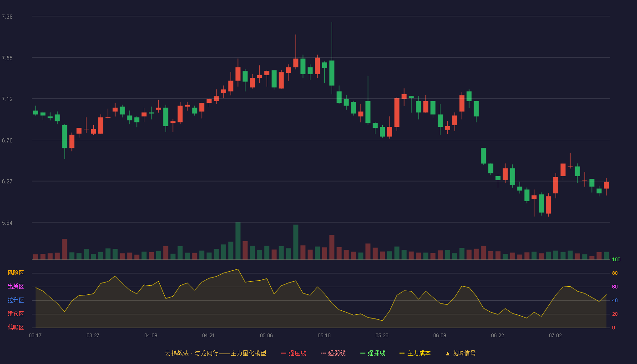
Task: Select the 05-06 date label
Action: click(266, 335)
